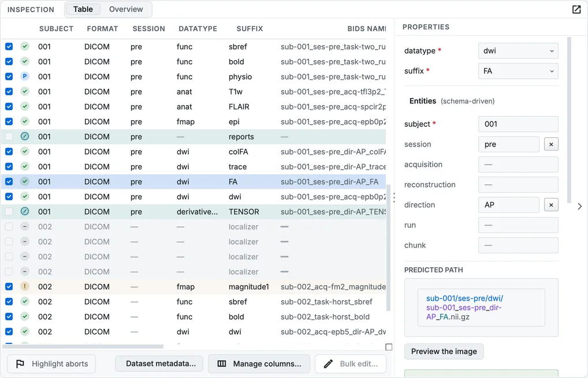Click the chunk entity input field

tap(518, 245)
